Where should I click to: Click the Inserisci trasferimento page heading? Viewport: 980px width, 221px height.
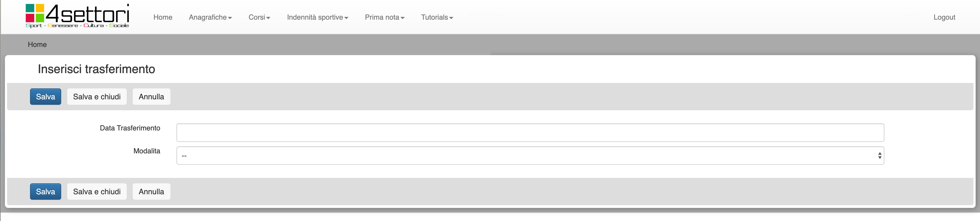(x=96, y=69)
